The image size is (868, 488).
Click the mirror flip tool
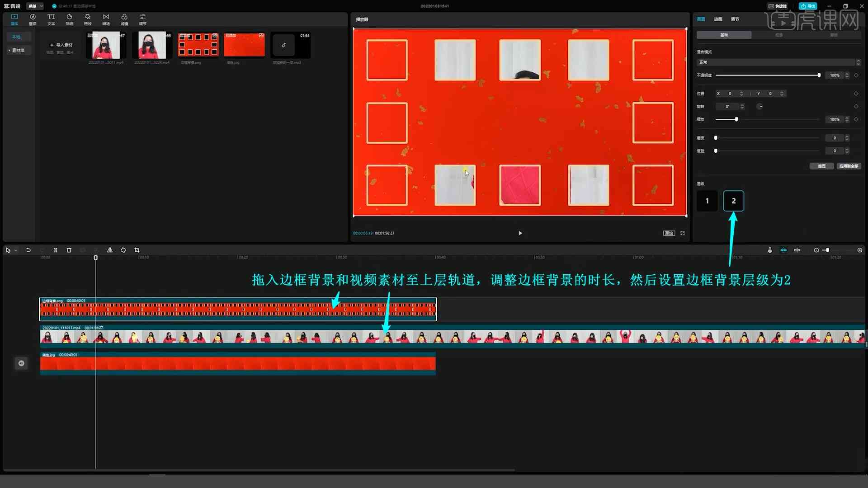[110, 250]
